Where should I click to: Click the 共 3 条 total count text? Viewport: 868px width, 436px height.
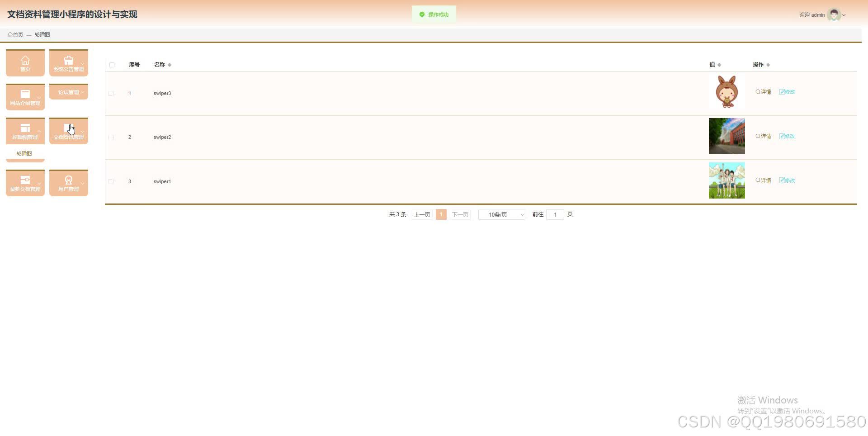pyautogui.click(x=398, y=214)
